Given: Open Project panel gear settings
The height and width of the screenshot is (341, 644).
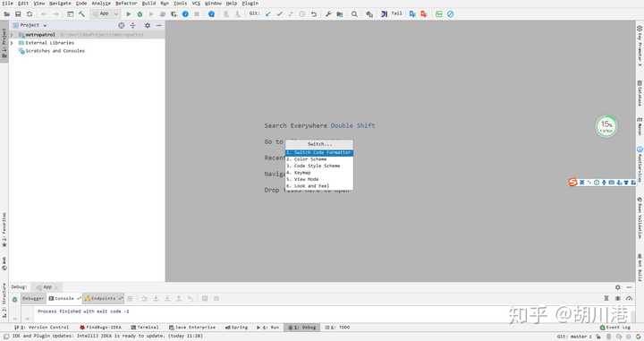Looking at the screenshot, I should click(x=148, y=25).
